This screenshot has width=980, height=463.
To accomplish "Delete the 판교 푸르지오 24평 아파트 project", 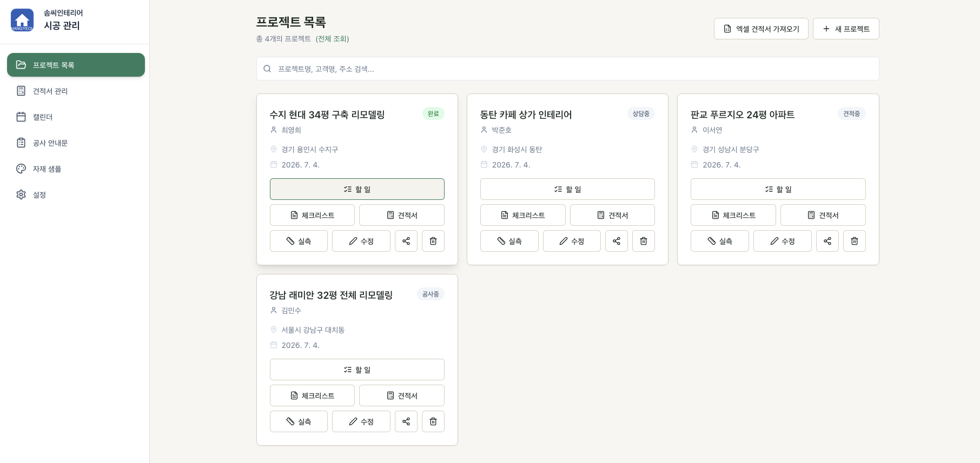I will (855, 241).
